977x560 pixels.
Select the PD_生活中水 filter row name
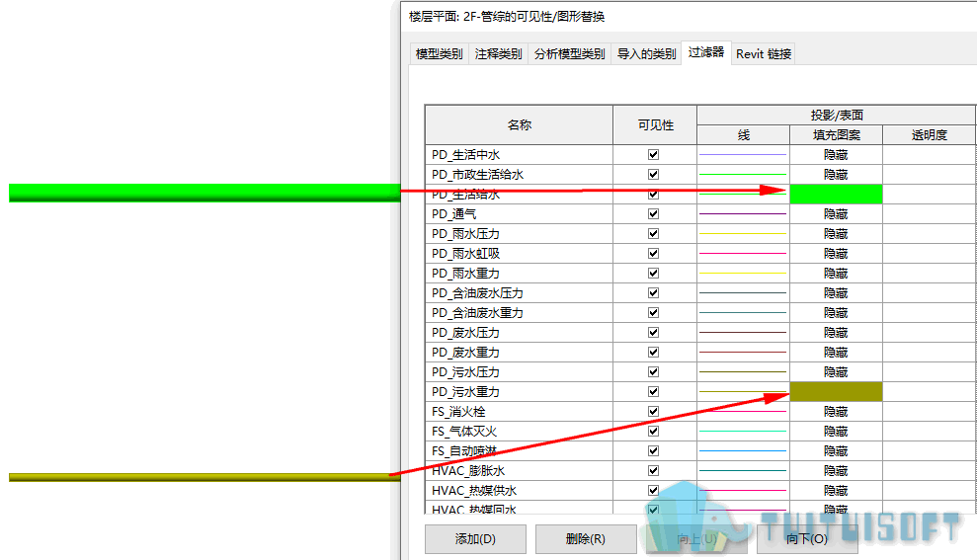(465, 154)
